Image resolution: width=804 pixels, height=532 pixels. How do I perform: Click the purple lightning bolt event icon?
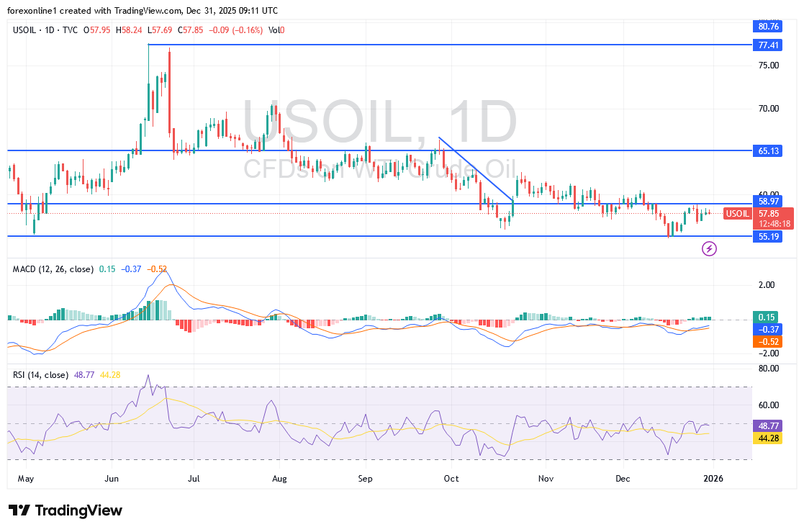[710, 248]
